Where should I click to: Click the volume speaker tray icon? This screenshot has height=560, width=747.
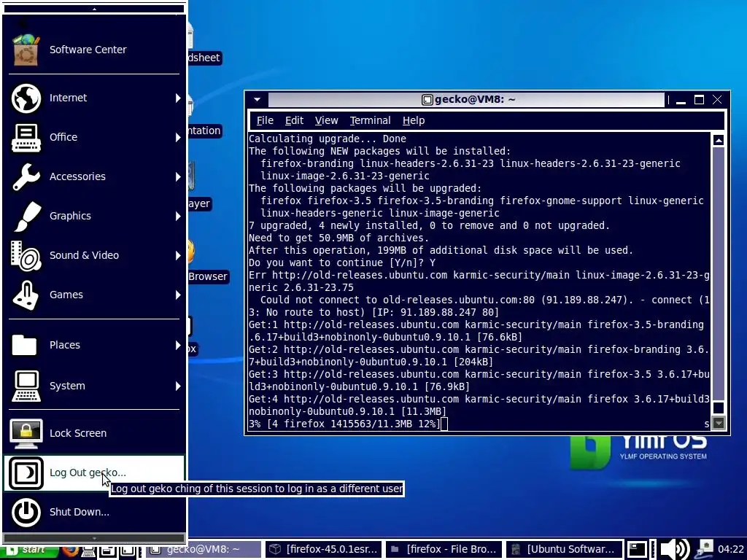(675, 550)
